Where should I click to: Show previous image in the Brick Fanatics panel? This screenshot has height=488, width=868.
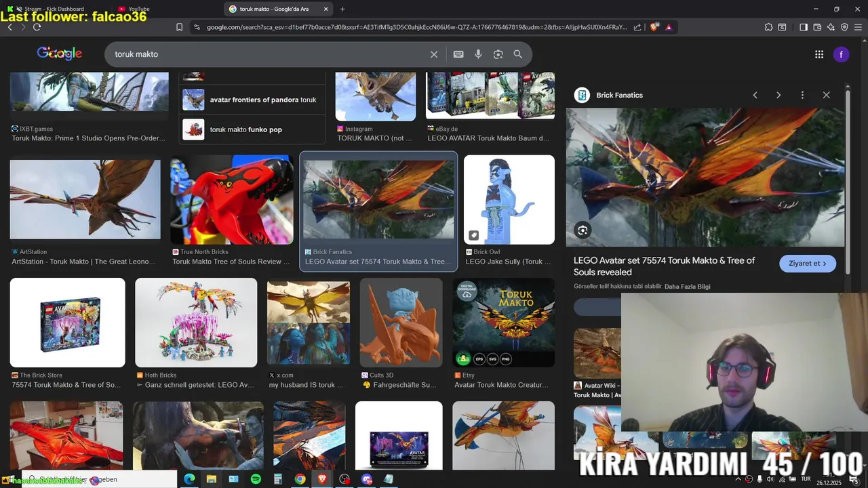[755, 95]
